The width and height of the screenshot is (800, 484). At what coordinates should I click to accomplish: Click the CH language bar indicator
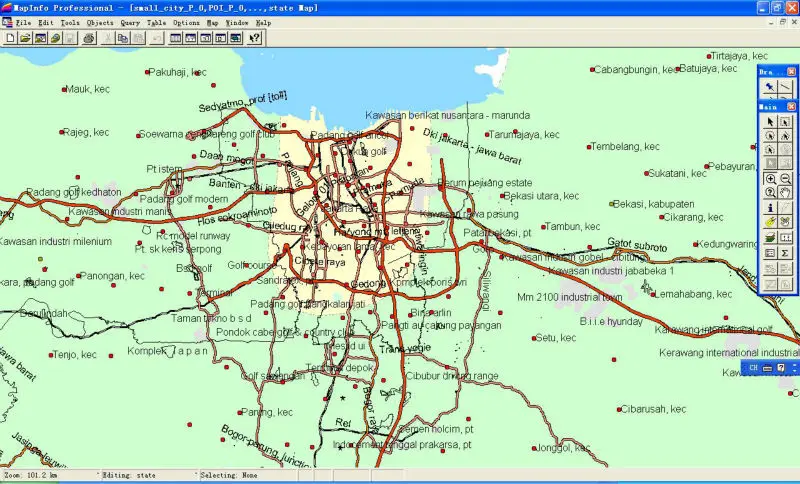coord(753,368)
